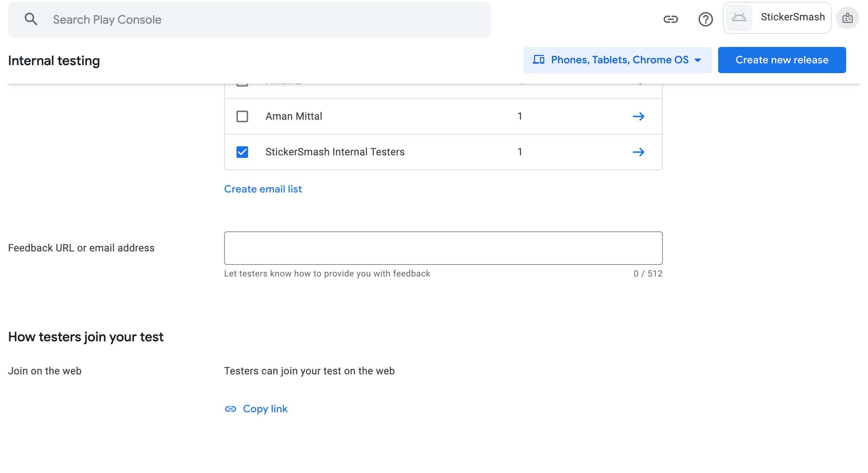Click dropdown caret next to Chrome OS
Screen dimensions: 868x473
coord(698,60)
